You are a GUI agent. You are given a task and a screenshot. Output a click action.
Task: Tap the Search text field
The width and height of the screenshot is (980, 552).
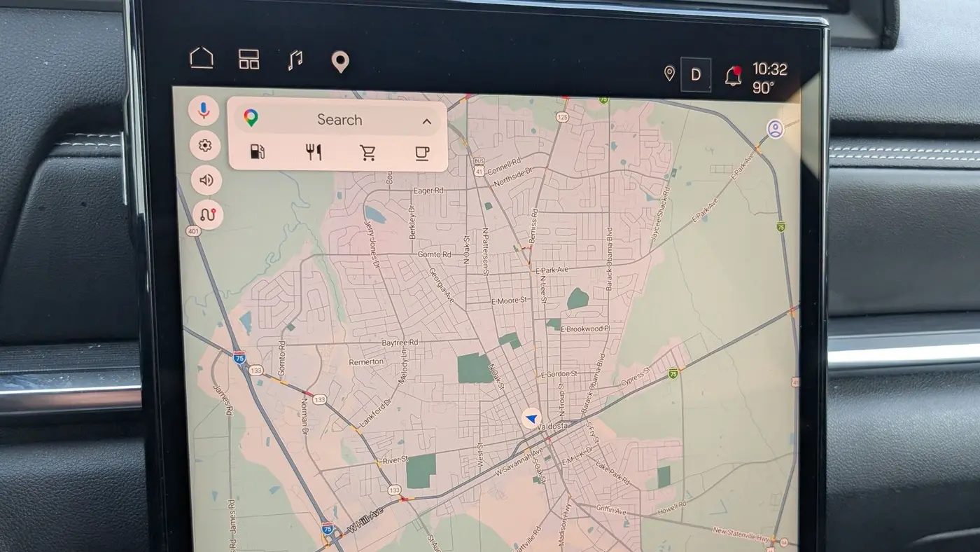[338, 119]
